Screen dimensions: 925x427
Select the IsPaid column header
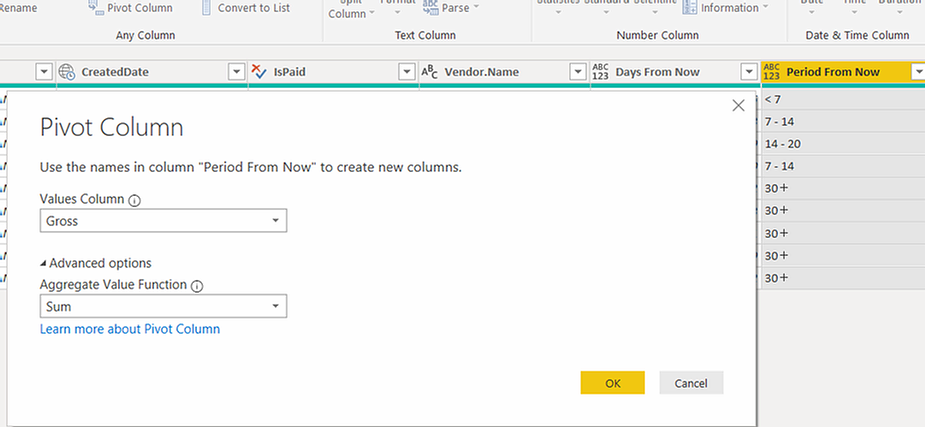333,72
